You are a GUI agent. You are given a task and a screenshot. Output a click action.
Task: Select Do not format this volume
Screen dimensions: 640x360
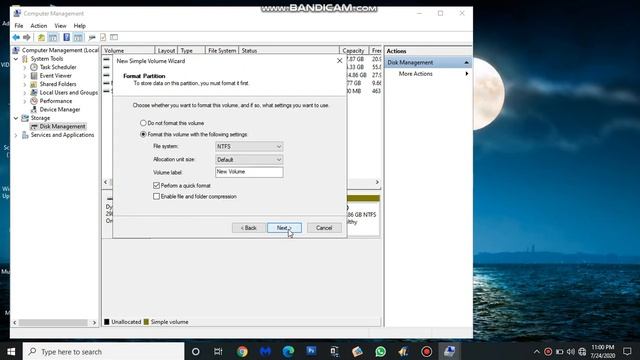(x=143, y=123)
